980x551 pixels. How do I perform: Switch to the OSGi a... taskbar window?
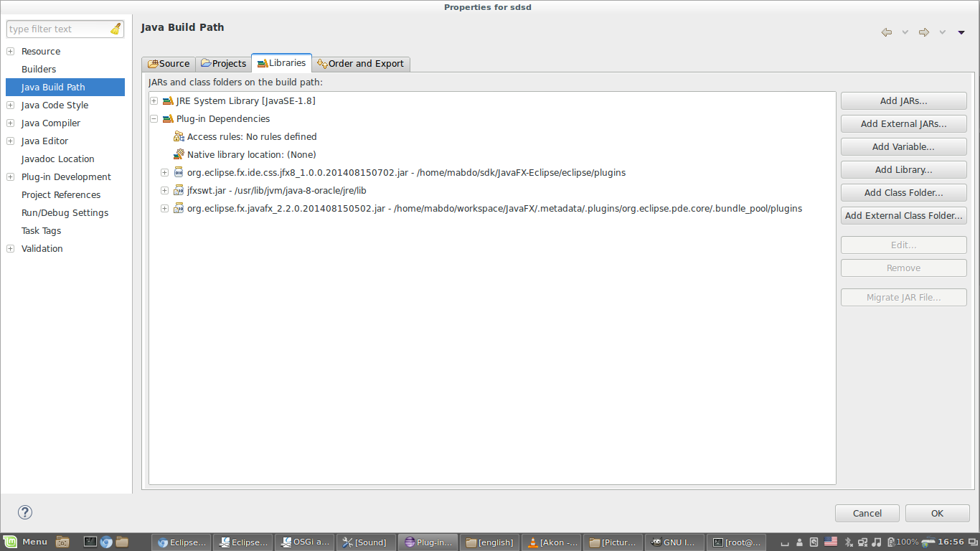point(303,542)
